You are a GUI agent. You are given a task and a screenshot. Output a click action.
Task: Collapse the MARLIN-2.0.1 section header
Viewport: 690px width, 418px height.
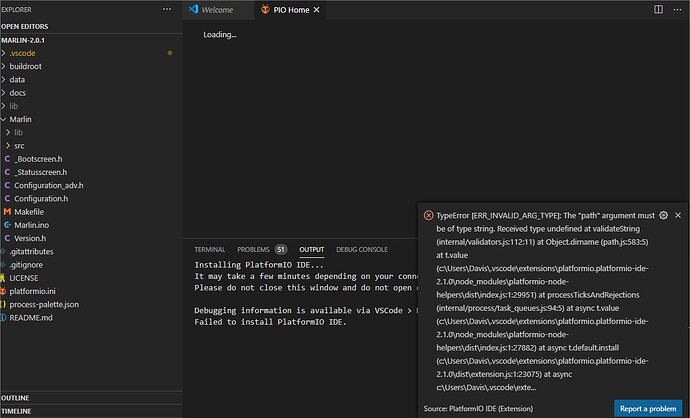(x=91, y=40)
